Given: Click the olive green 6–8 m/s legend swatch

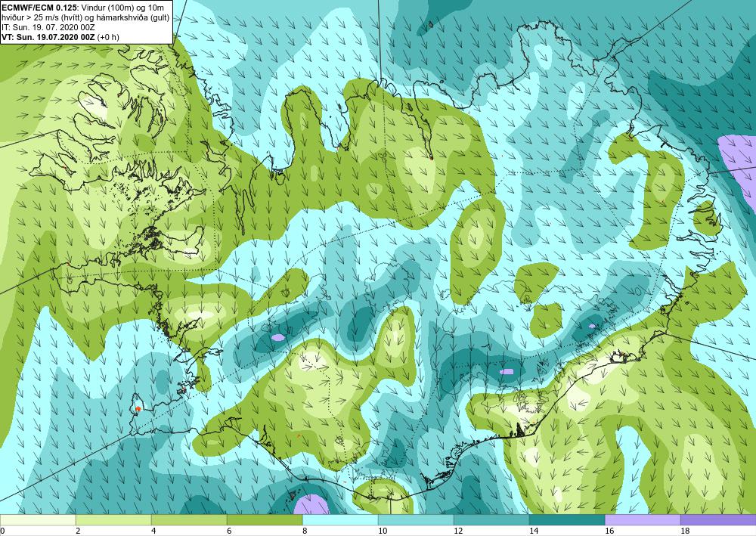Looking at the screenshot, I should click(265, 520).
